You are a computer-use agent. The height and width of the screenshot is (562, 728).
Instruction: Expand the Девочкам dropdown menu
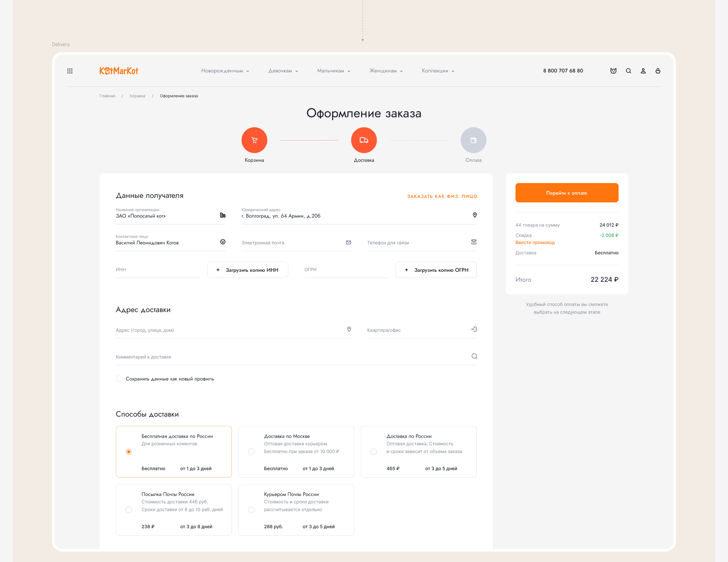(x=283, y=71)
